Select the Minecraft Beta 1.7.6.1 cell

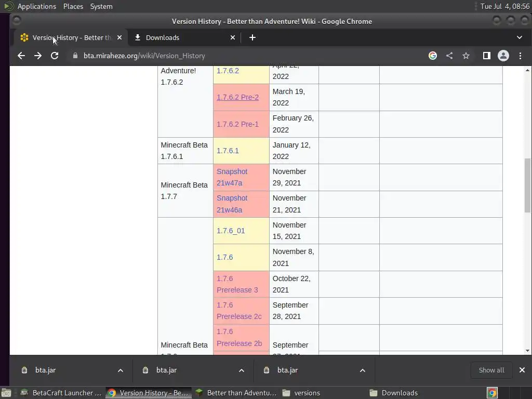[x=185, y=151]
